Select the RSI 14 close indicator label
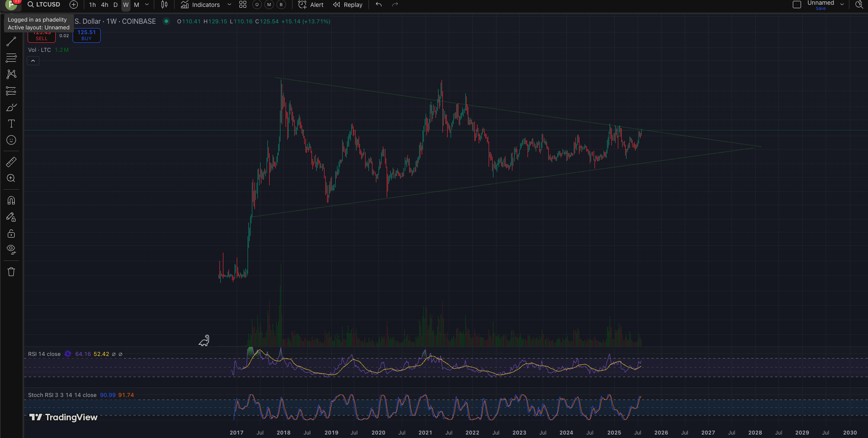Screen dimensions: 868x438 pos(45,354)
